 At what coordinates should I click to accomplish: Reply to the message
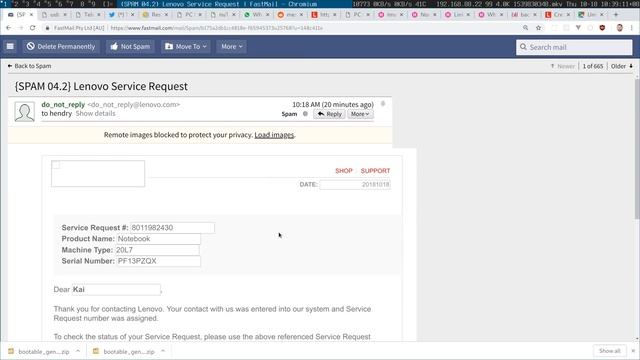[329, 114]
